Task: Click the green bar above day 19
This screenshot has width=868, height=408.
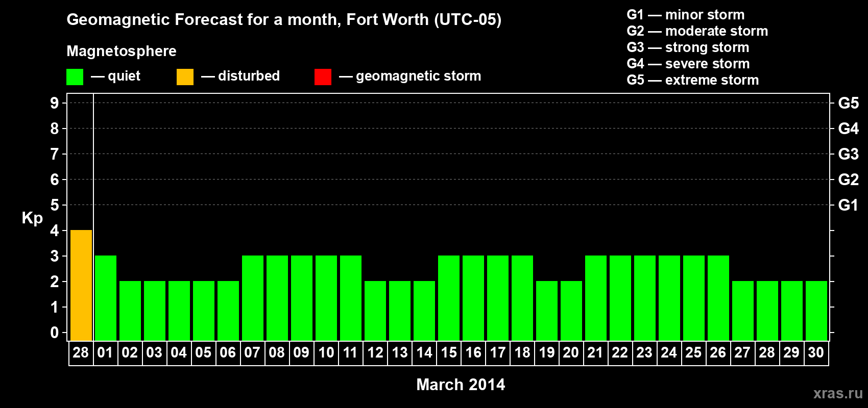Action: pos(547,311)
